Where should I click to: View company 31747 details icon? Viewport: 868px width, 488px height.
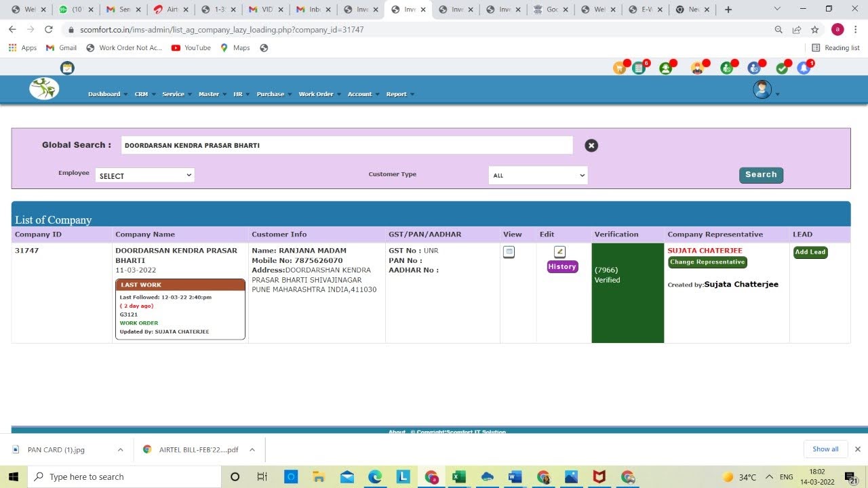(509, 252)
